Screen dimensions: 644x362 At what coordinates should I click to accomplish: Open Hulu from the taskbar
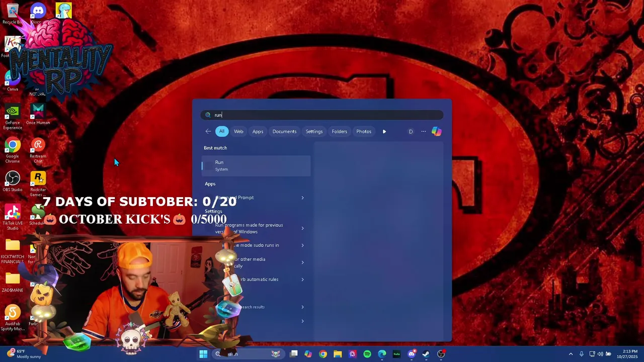(396, 354)
